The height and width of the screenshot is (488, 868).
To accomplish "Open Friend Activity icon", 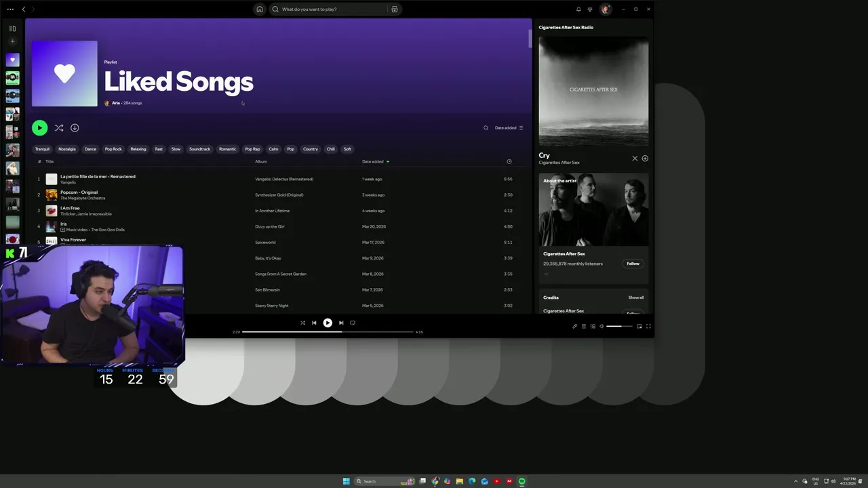I will pyautogui.click(x=590, y=9).
